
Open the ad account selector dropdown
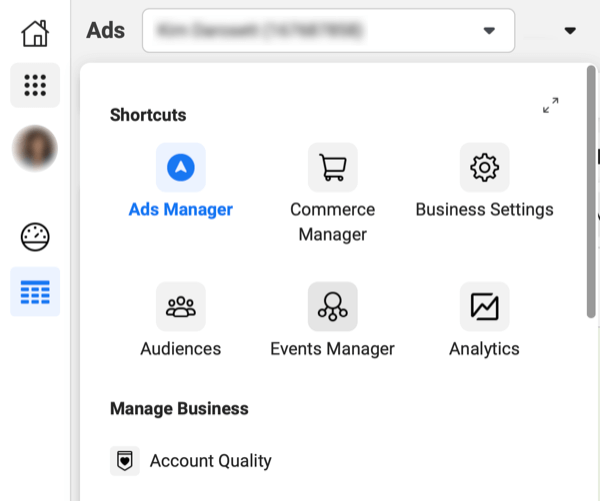coord(328,31)
